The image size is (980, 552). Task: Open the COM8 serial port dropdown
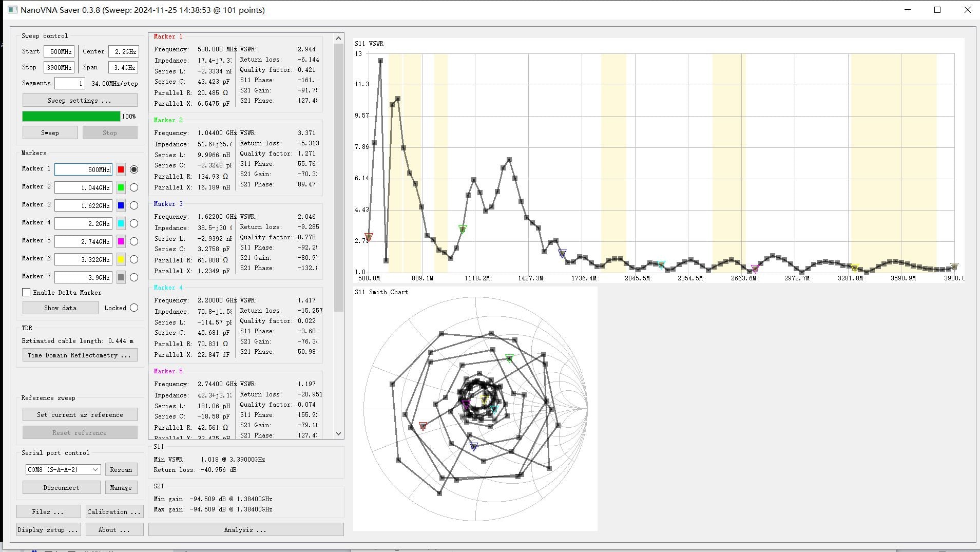pos(63,469)
